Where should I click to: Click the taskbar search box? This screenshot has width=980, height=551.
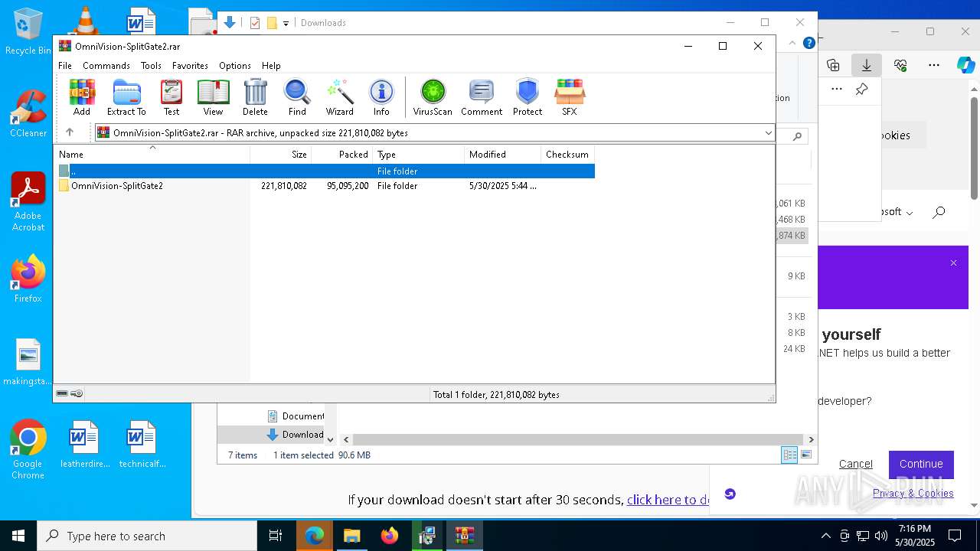[x=147, y=536]
